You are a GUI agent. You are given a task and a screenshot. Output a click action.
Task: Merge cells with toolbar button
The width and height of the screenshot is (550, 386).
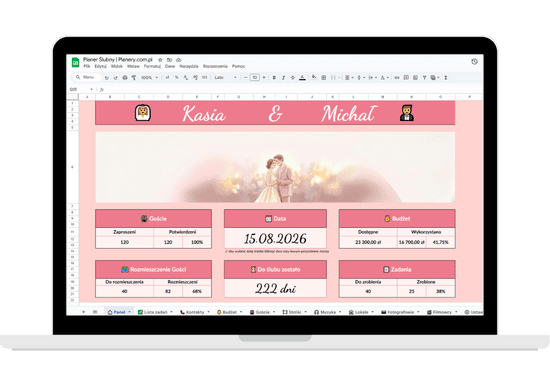point(334,78)
